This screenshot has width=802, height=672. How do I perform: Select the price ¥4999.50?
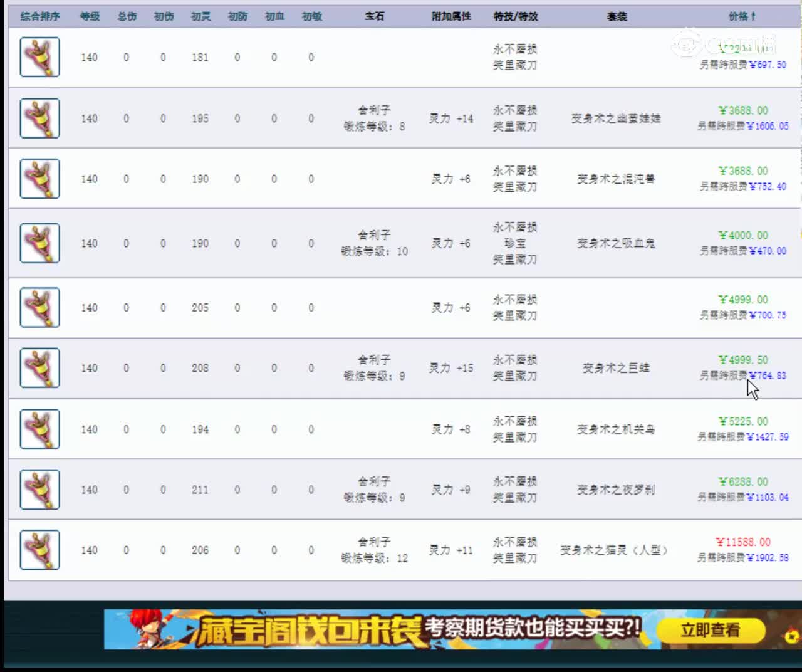click(x=743, y=360)
